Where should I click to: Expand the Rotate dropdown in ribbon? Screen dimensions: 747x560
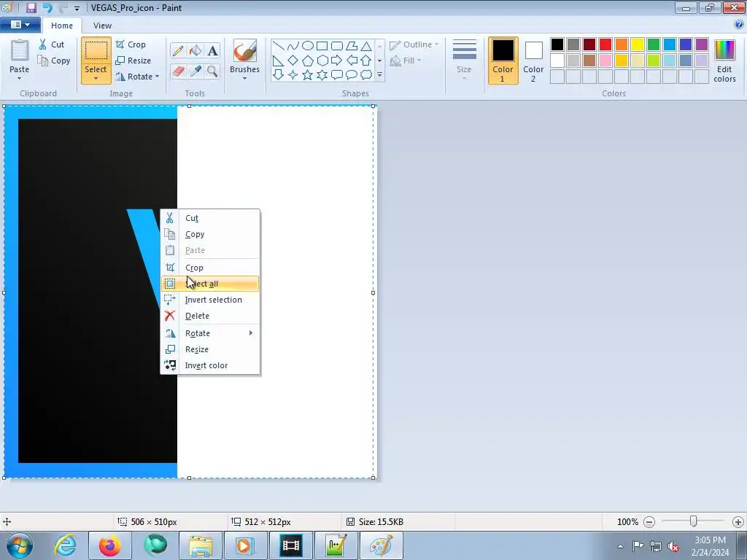tap(158, 76)
